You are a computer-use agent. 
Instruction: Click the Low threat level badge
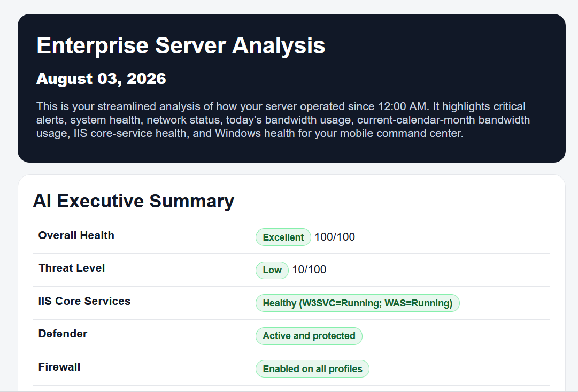(272, 270)
